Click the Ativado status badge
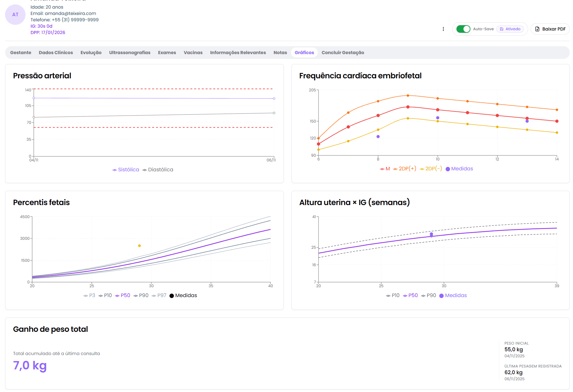The image size is (573, 392). [x=510, y=29]
